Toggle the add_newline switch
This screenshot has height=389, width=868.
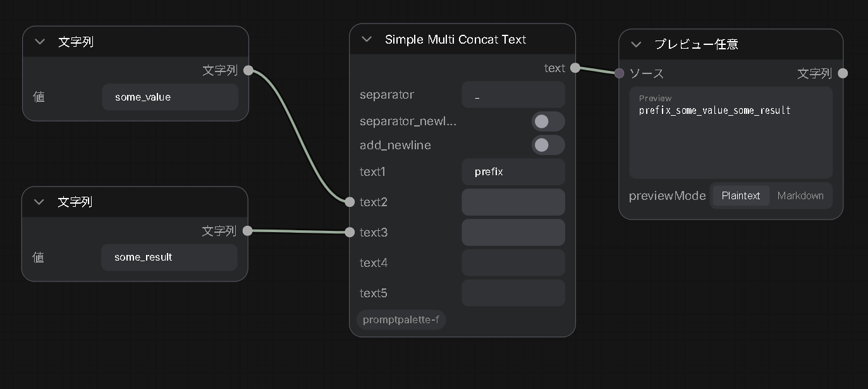click(548, 145)
